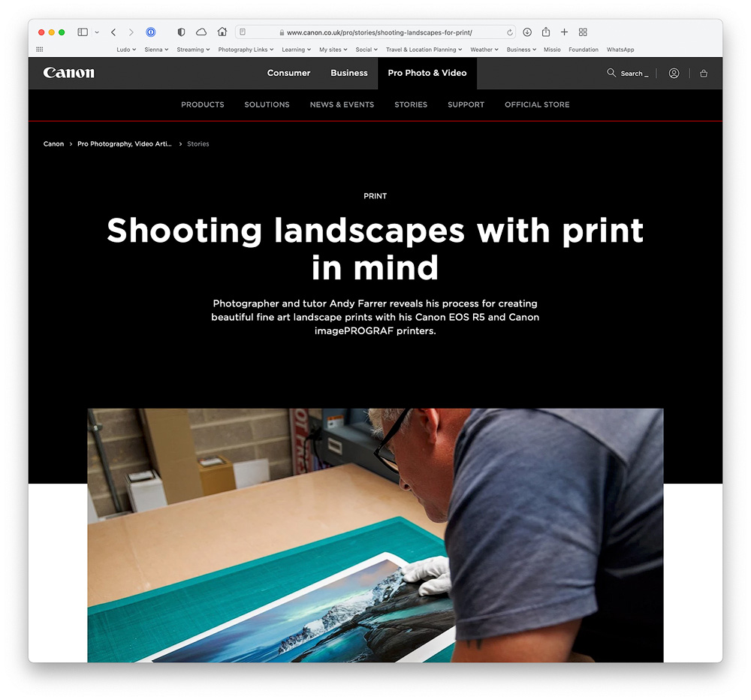751x700 pixels.
Task: Open the News & Events menu
Action: pos(342,104)
